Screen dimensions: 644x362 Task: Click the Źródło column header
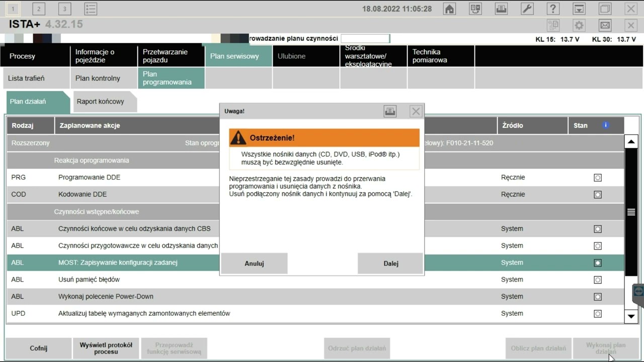pyautogui.click(x=532, y=125)
